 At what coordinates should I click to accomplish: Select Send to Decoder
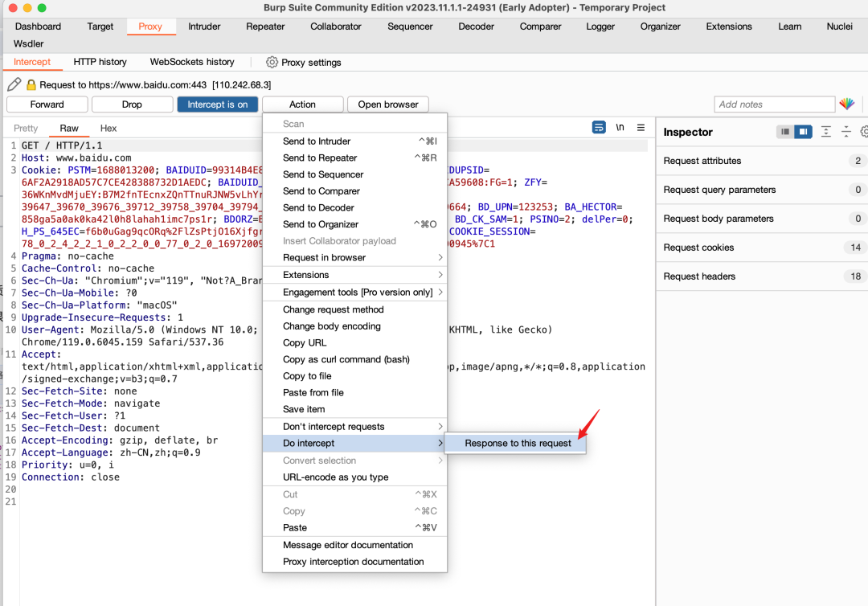coord(355,207)
